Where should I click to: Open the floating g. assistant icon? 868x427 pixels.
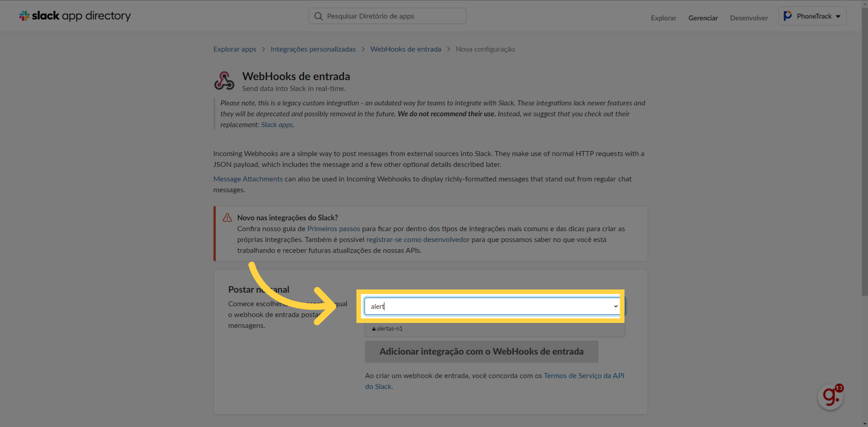point(830,397)
